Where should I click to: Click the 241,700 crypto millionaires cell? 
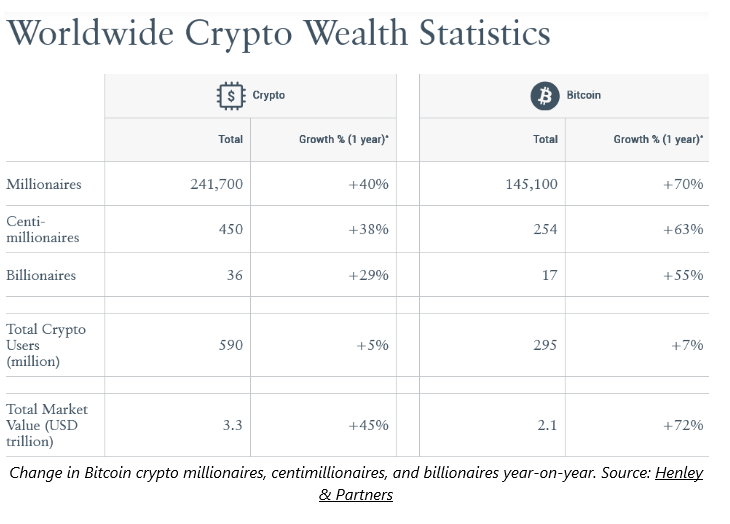pos(216,184)
